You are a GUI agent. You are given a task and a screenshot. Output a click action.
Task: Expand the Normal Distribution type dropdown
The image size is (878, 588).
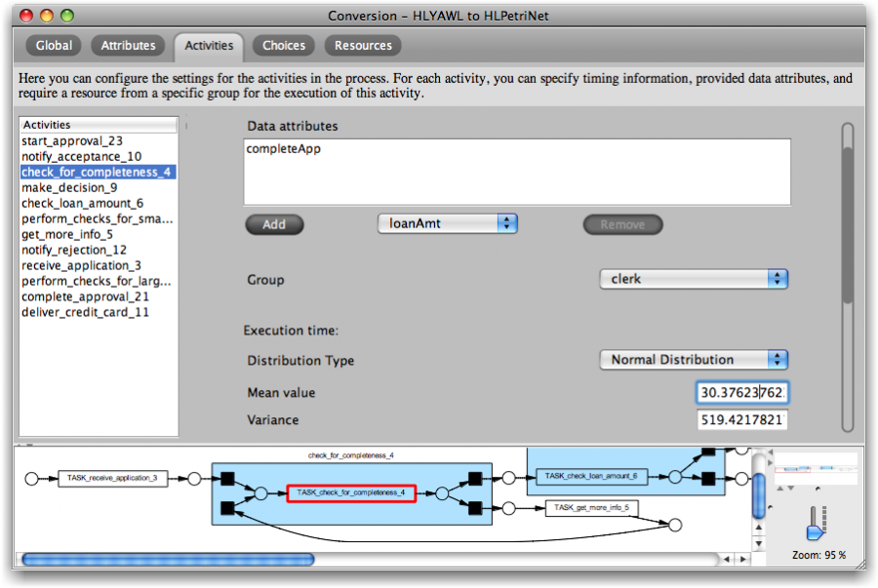click(x=693, y=360)
